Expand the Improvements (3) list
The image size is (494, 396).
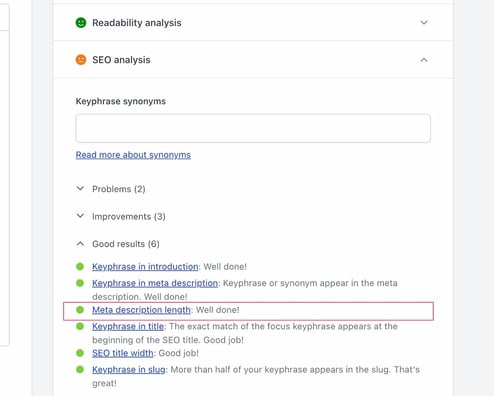pos(121,216)
